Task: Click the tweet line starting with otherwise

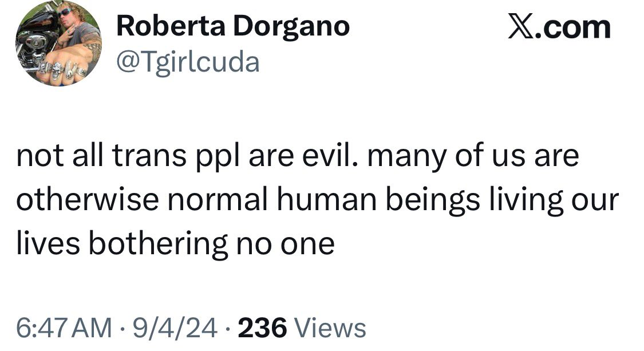Action: (317, 200)
